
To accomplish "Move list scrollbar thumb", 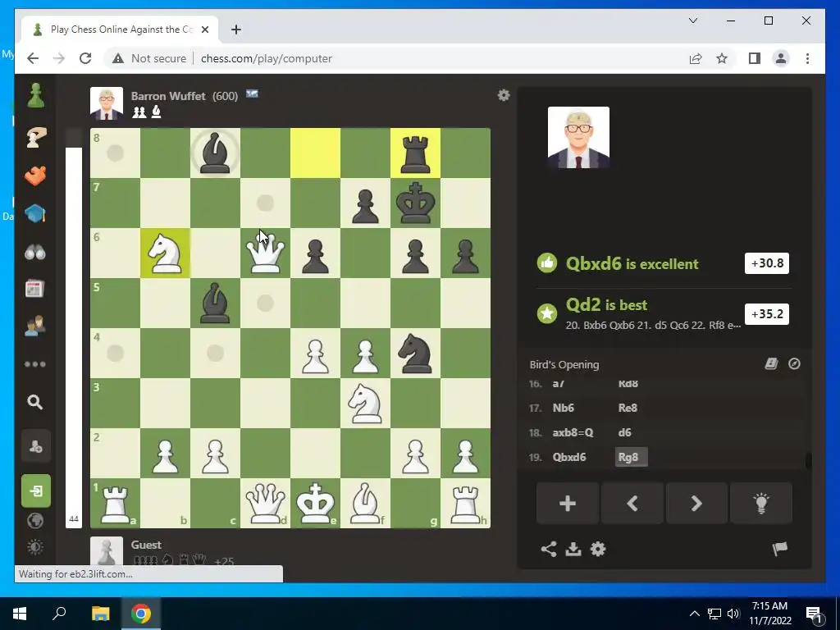I will [x=808, y=461].
